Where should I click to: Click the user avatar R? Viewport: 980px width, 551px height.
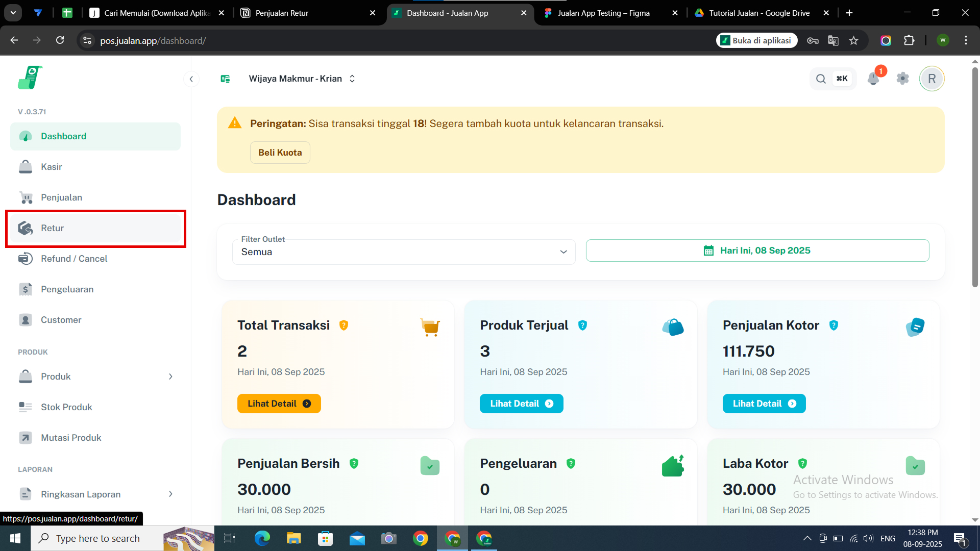932,79
